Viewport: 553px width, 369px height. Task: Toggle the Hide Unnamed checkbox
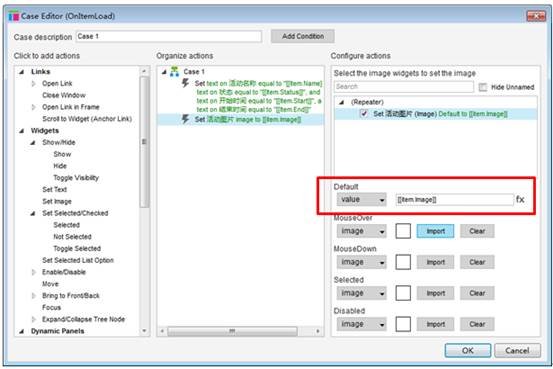point(482,87)
